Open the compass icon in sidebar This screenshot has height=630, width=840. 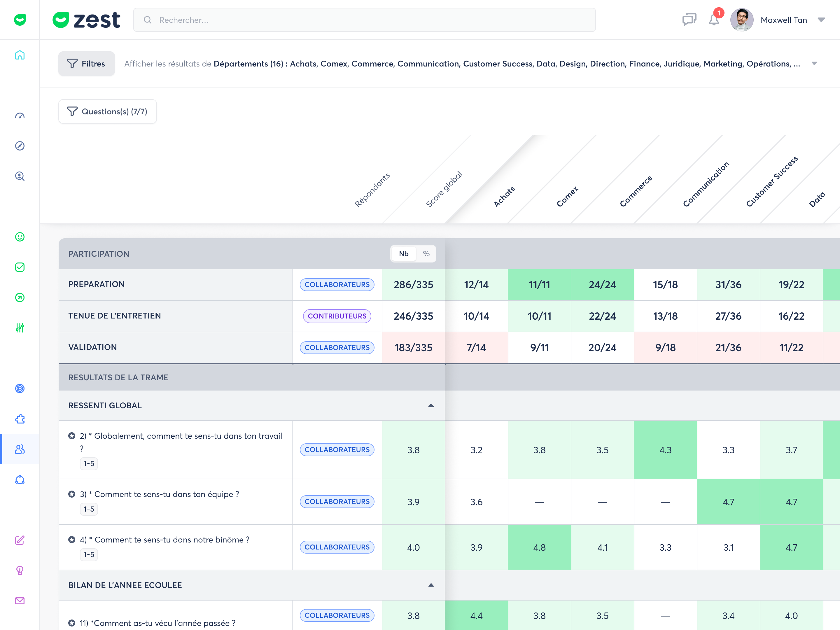(20, 146)
